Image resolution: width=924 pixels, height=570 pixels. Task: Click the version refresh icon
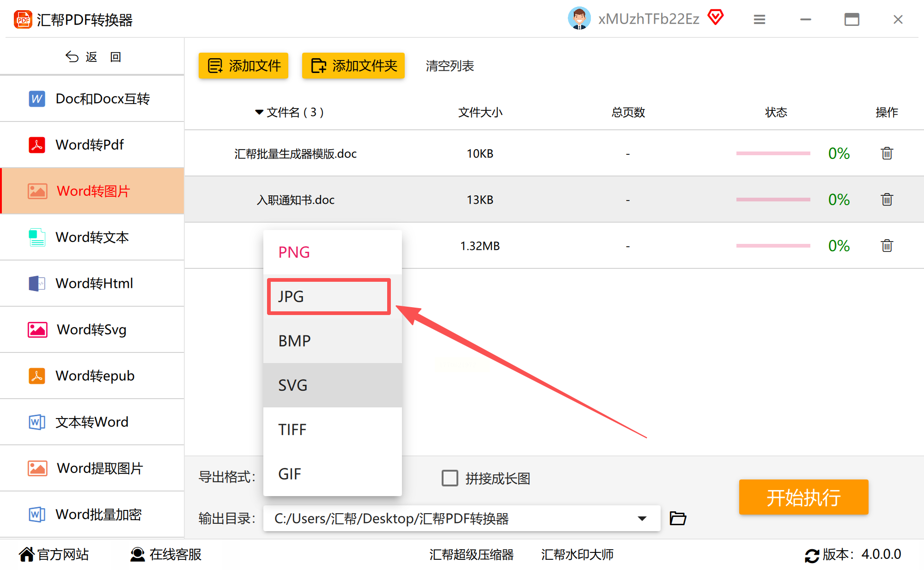812,555
